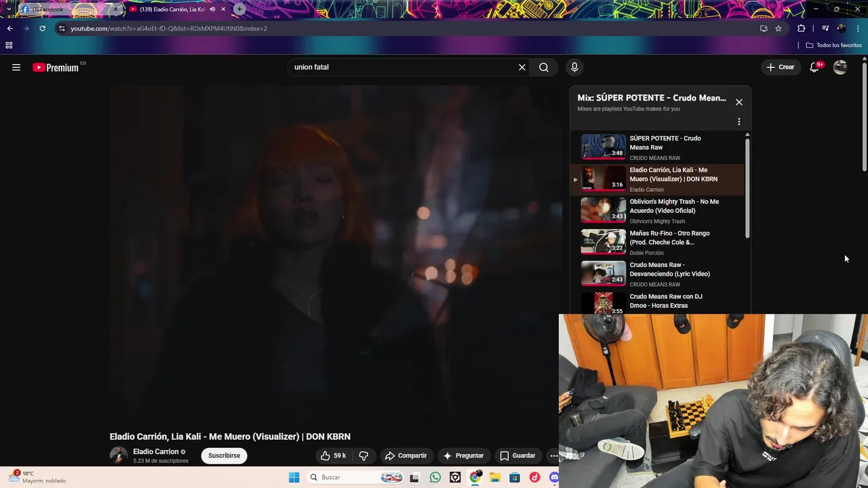Go back in browser history
The height and width of the screenshot is (488, 868).
click(9, 28)
